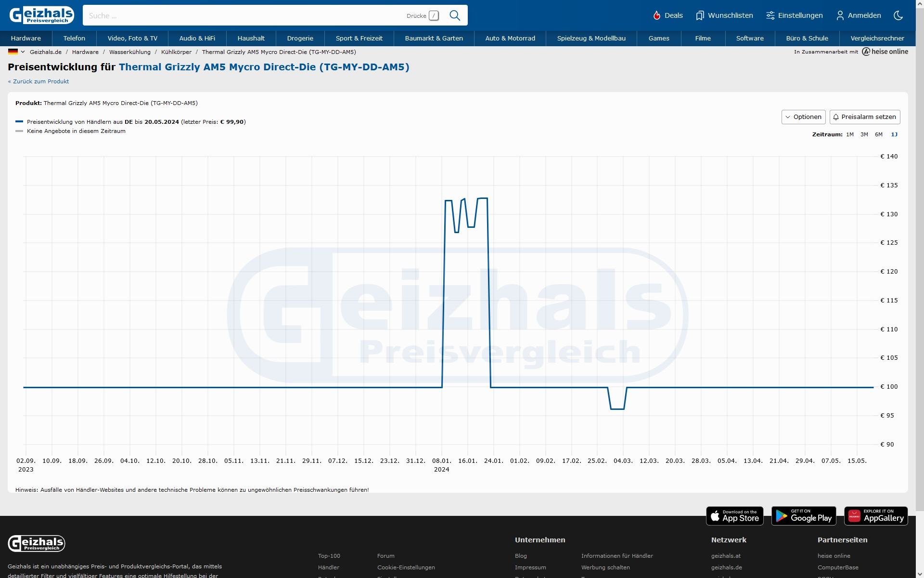The height and width of the screenshot is (578, 924).
Task: Expand the Optionen dropdown
Action: tap(803, 117)
